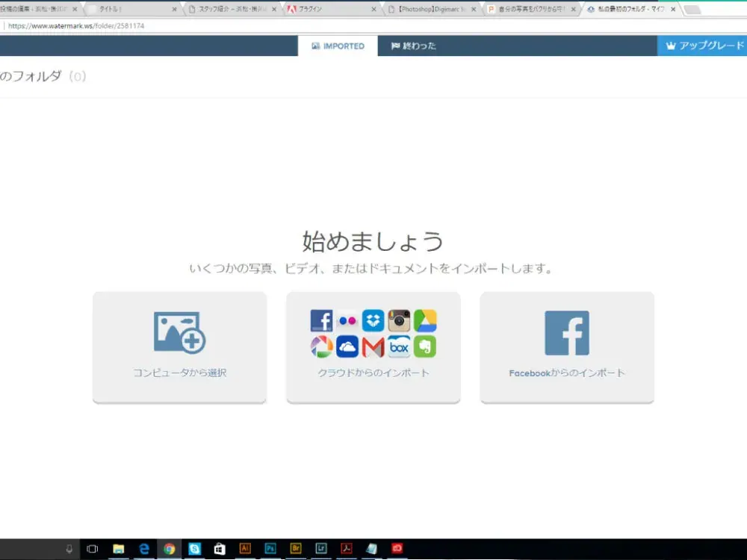Click the red Creative Cloud taskbar icon

tap(397, 549)
